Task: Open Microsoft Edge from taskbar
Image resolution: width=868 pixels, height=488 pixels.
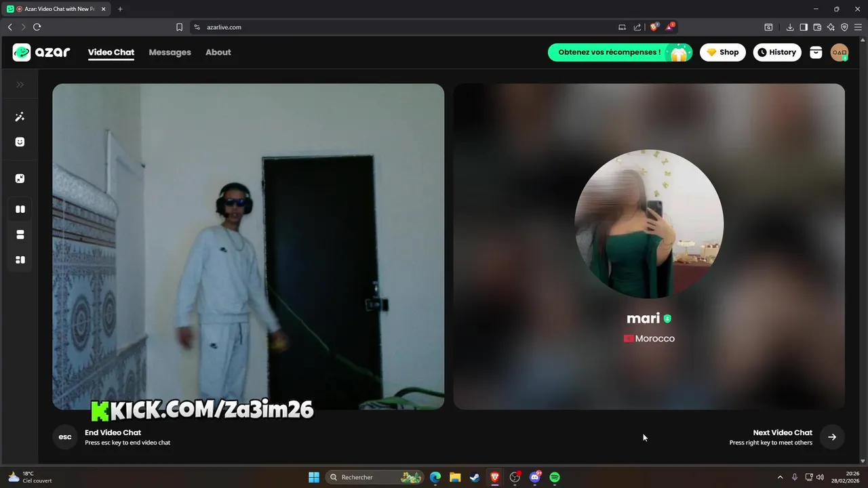Action: point(435,477)
